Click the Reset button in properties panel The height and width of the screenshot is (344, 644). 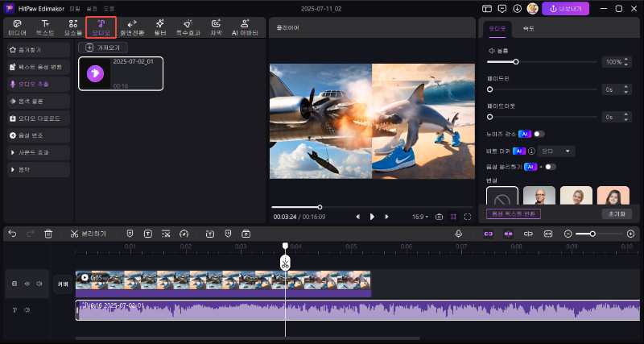[617, 214]
